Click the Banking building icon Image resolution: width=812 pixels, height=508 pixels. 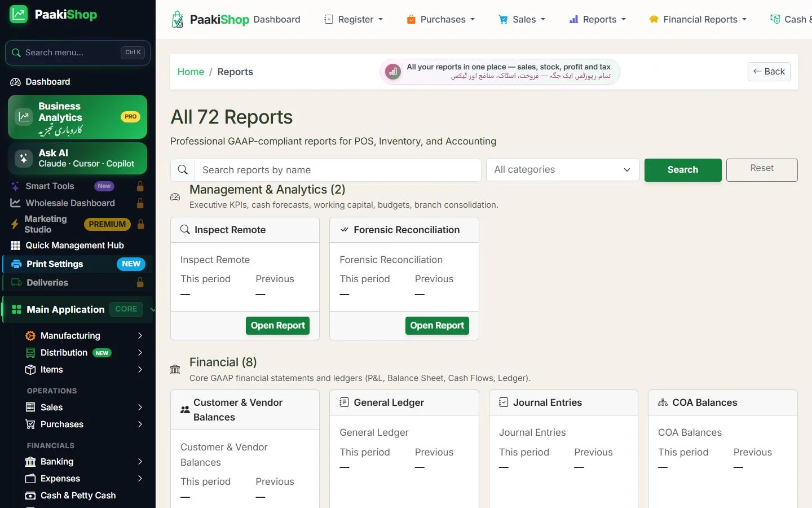[x=30, y=462]
